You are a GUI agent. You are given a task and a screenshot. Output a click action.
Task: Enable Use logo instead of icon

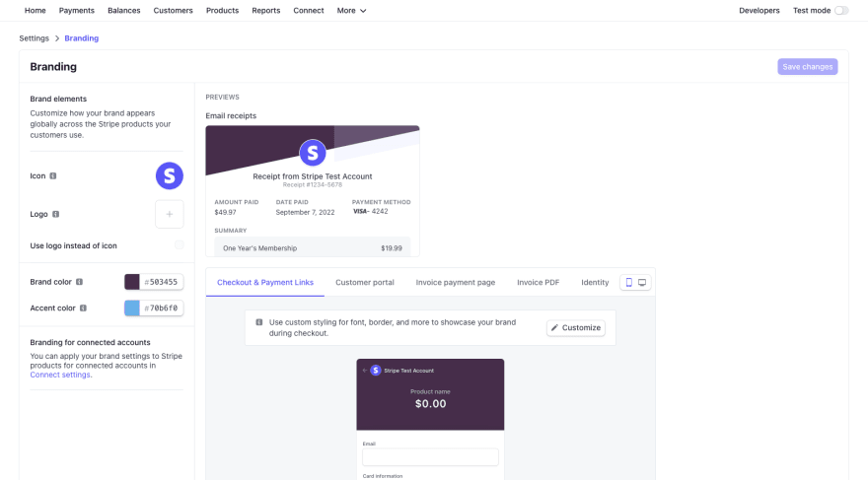point(179,245)
